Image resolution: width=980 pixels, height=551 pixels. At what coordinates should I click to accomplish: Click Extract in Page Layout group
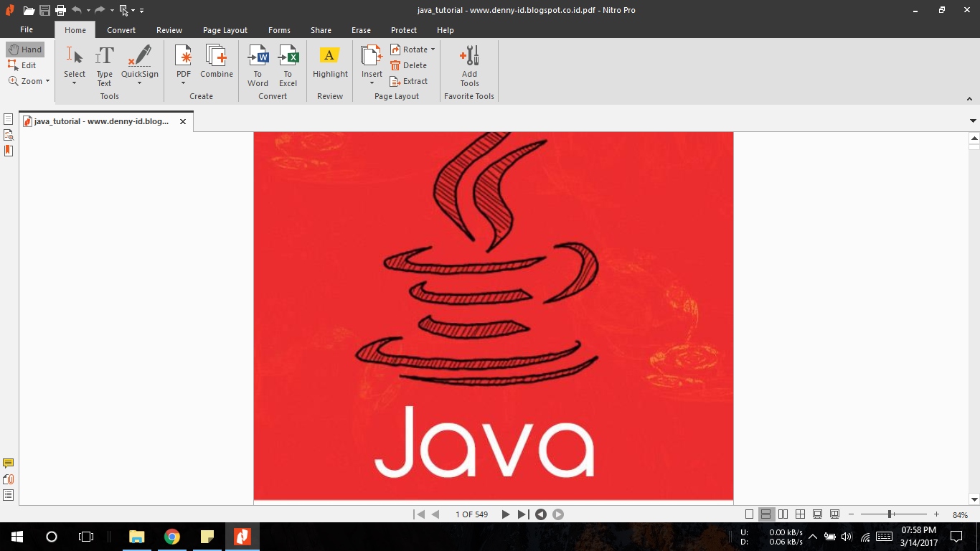click(x=409, y=81)
